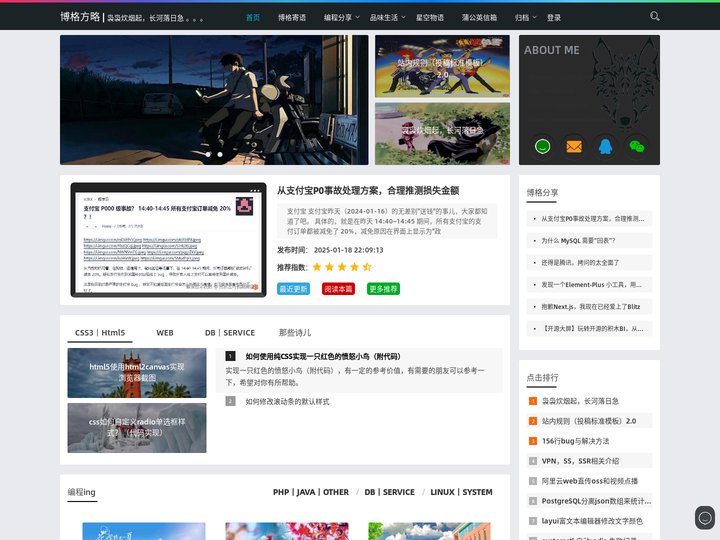Viewport: 720px width, 540px height.
Task: Open the site title 博格方略
Action: [x=80, y=17]
